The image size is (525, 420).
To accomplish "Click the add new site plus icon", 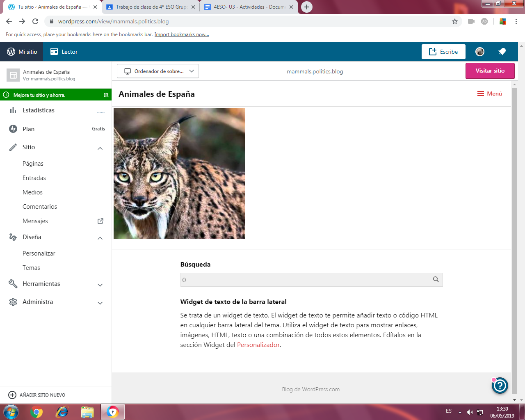I will point(12,395).
